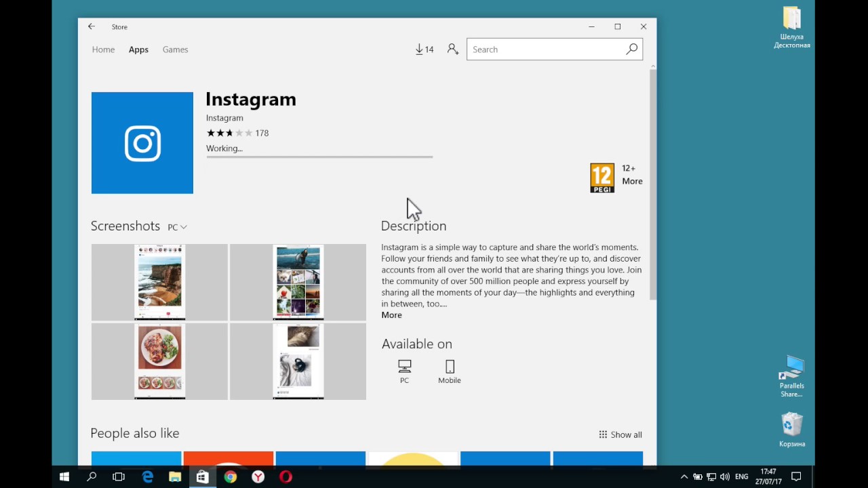Select the Store icon on taskbar

click(202, 477)
